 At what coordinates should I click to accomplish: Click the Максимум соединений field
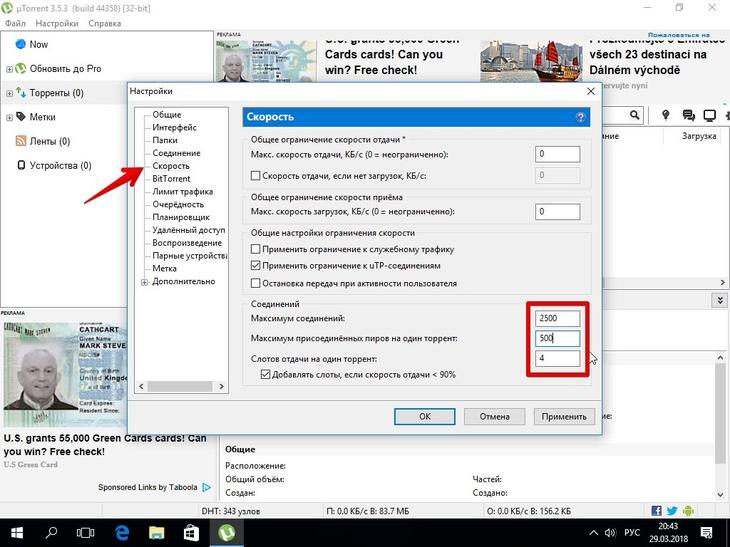(x=557, y=318)
